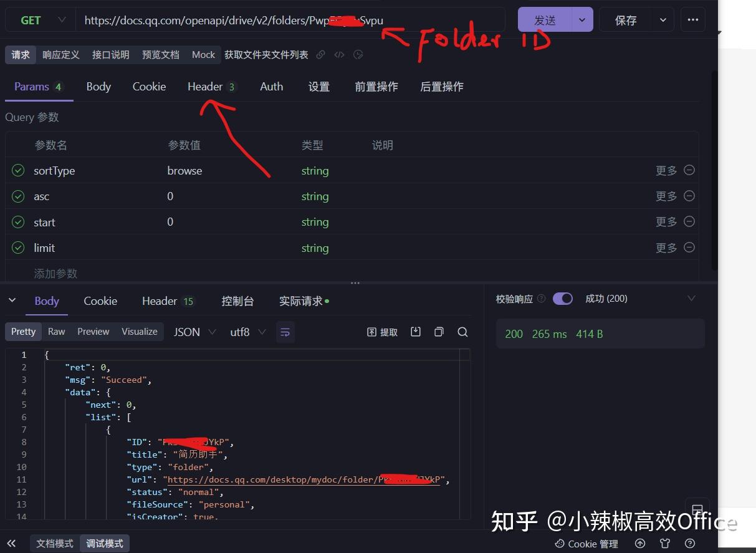The width and height of the screenshot is (756, 553).
Task: Click the history clock icon beside the code icon
Action: [358, 55]
